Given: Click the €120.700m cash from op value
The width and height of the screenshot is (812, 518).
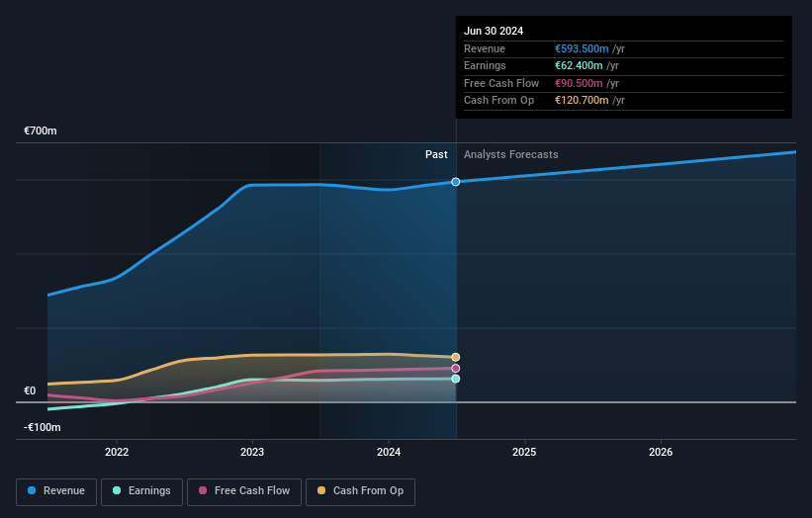Looking at the screenshot, I should 583,101.
